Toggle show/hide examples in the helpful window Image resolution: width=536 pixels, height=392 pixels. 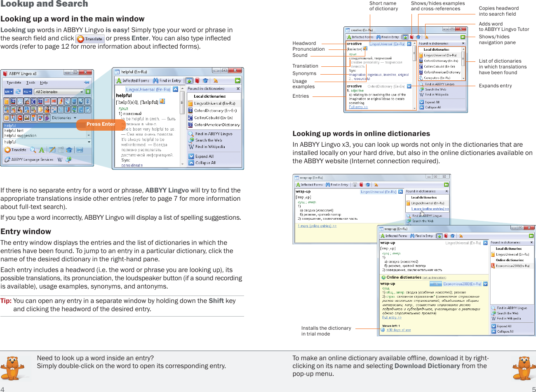(189, 81)
